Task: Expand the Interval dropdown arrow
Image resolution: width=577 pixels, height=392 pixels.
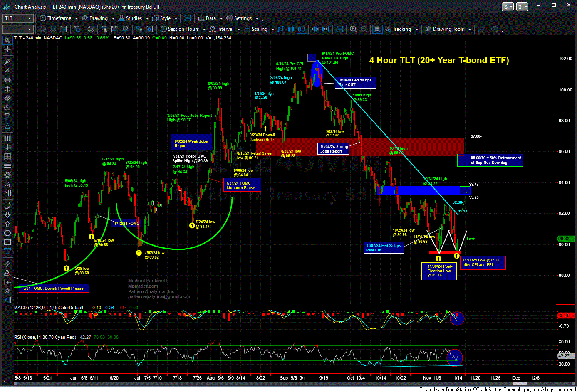Action: point(239,29)
